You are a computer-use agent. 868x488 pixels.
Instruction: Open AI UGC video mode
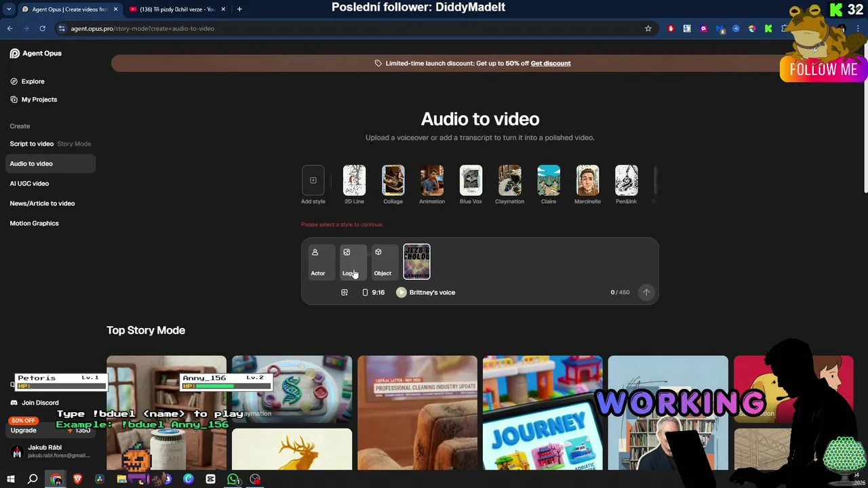click(x=29, y=184)
